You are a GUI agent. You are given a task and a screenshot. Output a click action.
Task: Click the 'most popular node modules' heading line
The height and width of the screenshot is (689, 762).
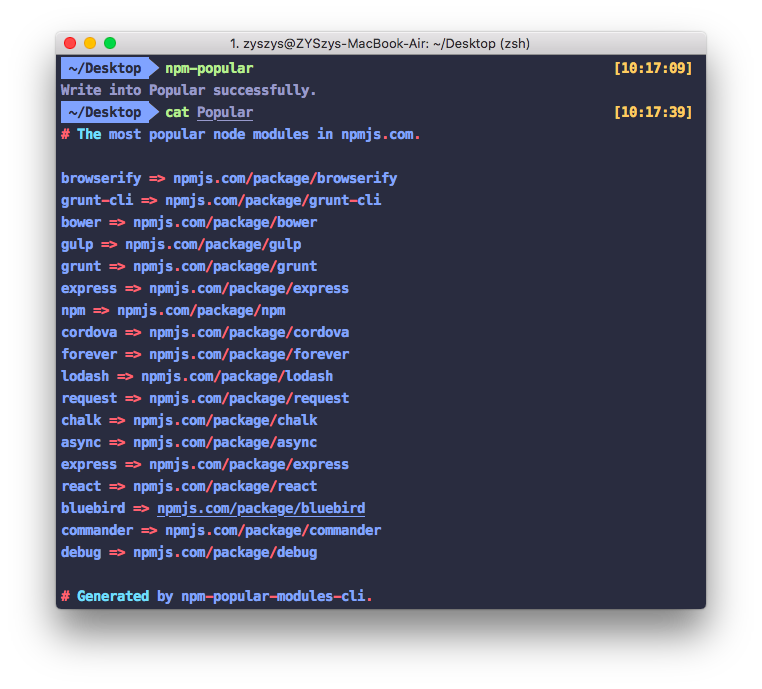point(241,135)
